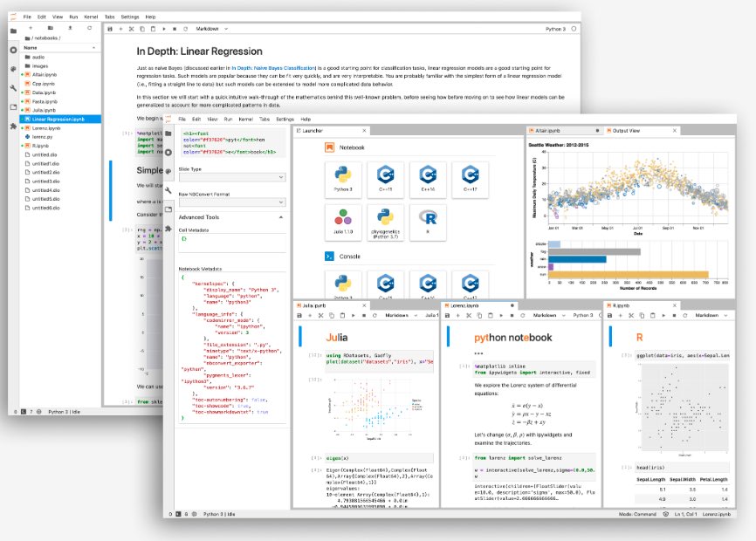
Task: Stop kernel in R.ipynb toolbar
Action: click(x=674, y=316)
